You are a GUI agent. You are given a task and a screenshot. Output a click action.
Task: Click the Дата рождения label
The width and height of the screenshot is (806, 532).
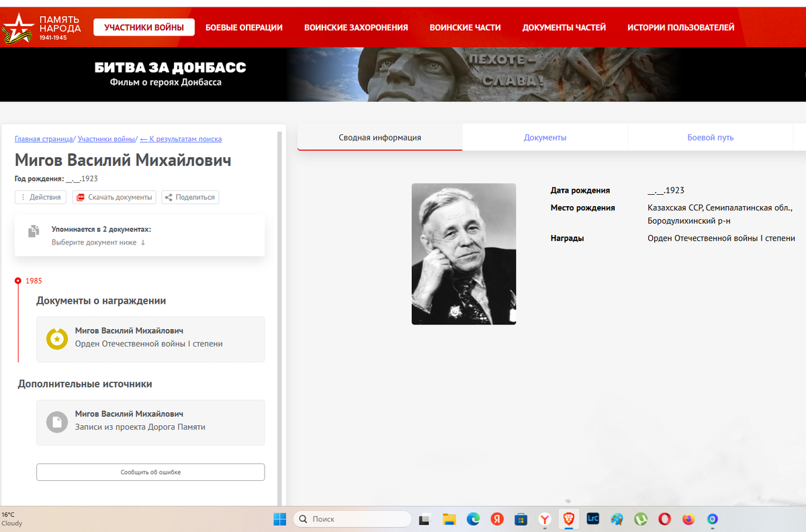(x=580, y=191)
